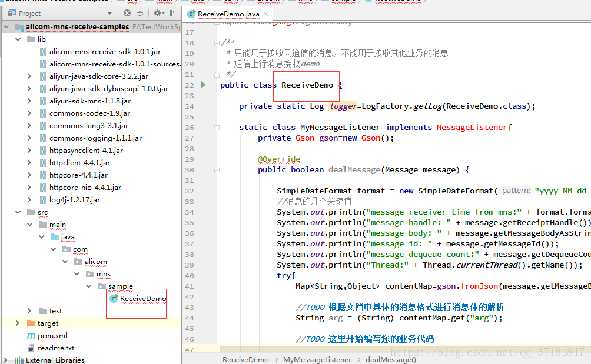Close the ReceiveDemo.java tab

pyautogui.click(x=265, y=14)
